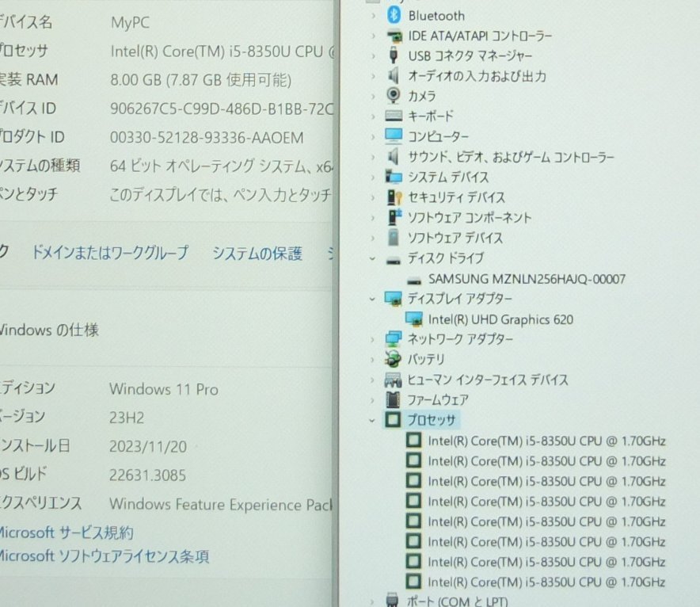This screenshot has width=700, height=607.
Task: Expand the カメラ node
Action: [x=373, y=96]
